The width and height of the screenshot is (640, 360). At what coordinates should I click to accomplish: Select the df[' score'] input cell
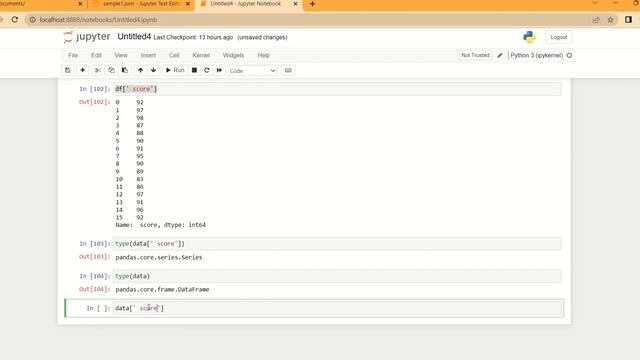(x=337, y=89)
